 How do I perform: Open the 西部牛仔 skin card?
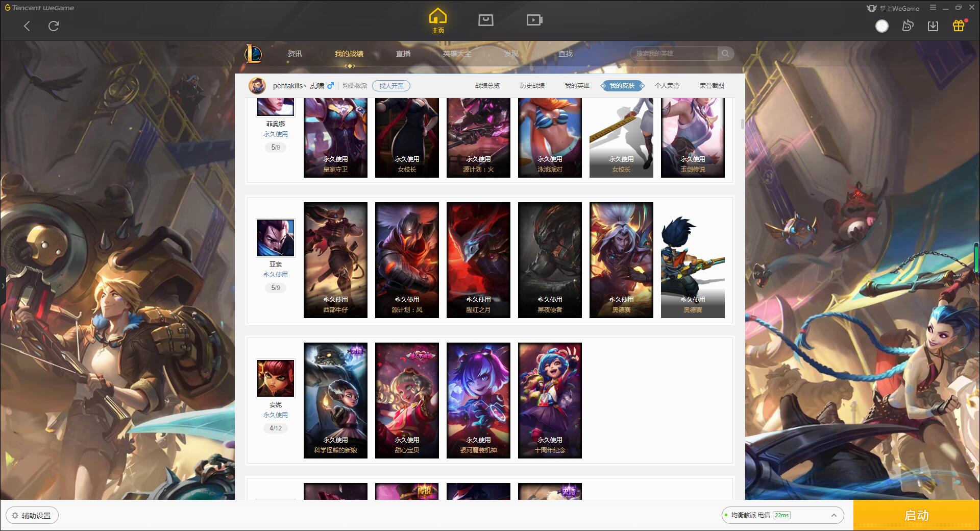[x=335, y=260]
